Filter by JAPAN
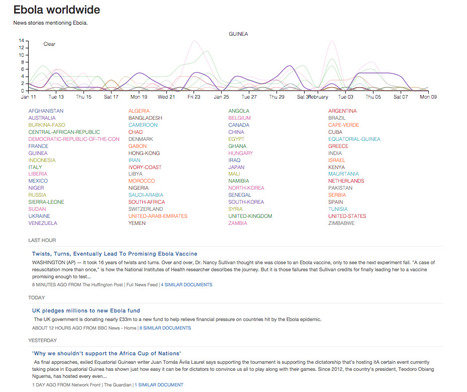The image size is (467, 392). coord(236,167)
